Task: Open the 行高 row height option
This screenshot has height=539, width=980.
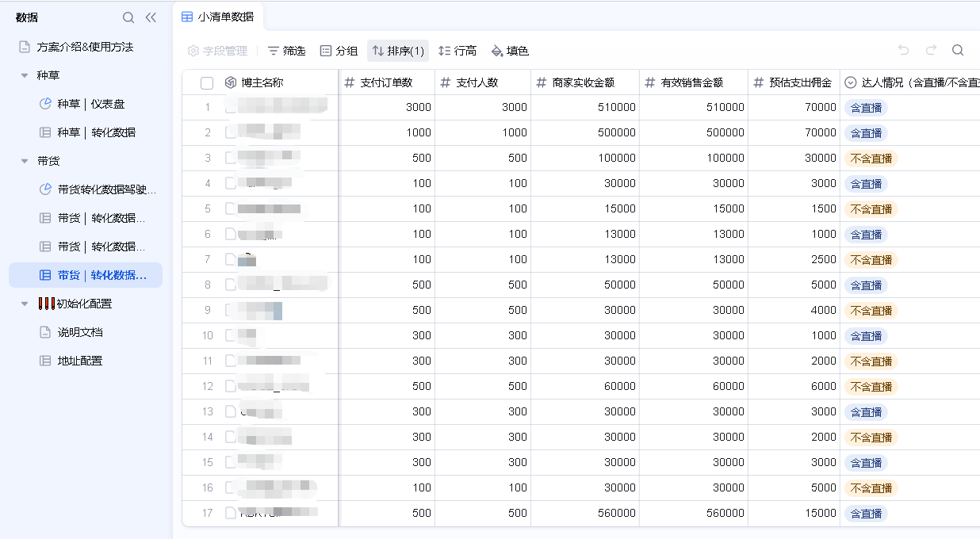Action: coord(457,51)
